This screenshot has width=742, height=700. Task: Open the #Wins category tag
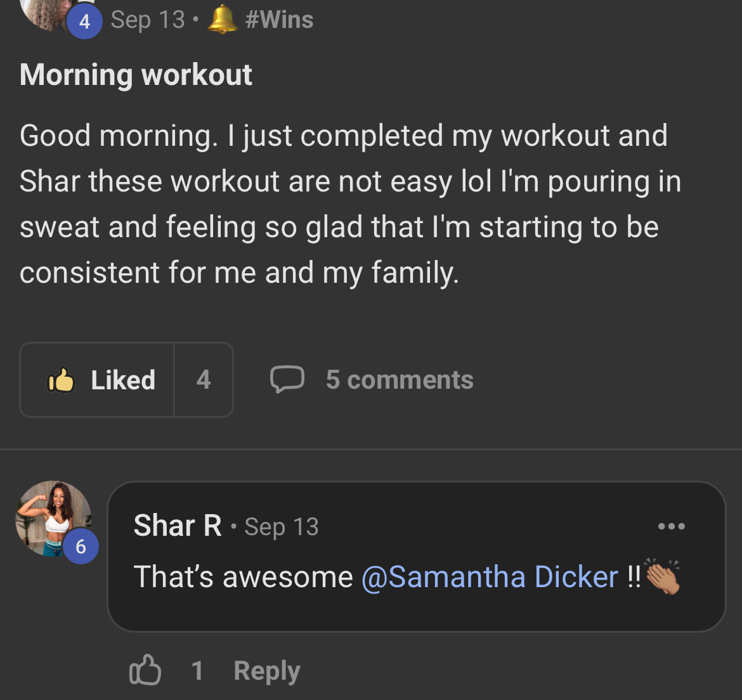click(x=279, y=20)
